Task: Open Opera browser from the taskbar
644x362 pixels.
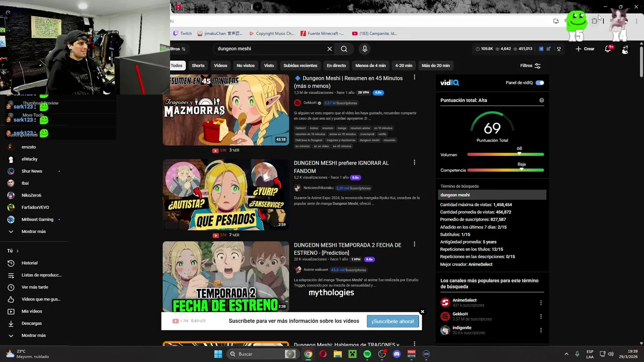Action: coord(323,354)
